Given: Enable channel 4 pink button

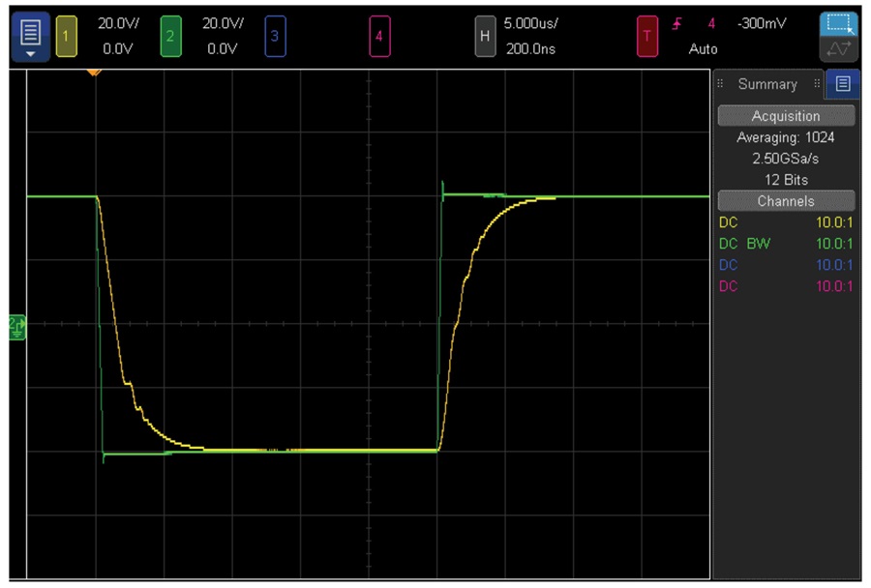Looking at the screenshot, I should [379, 36].
